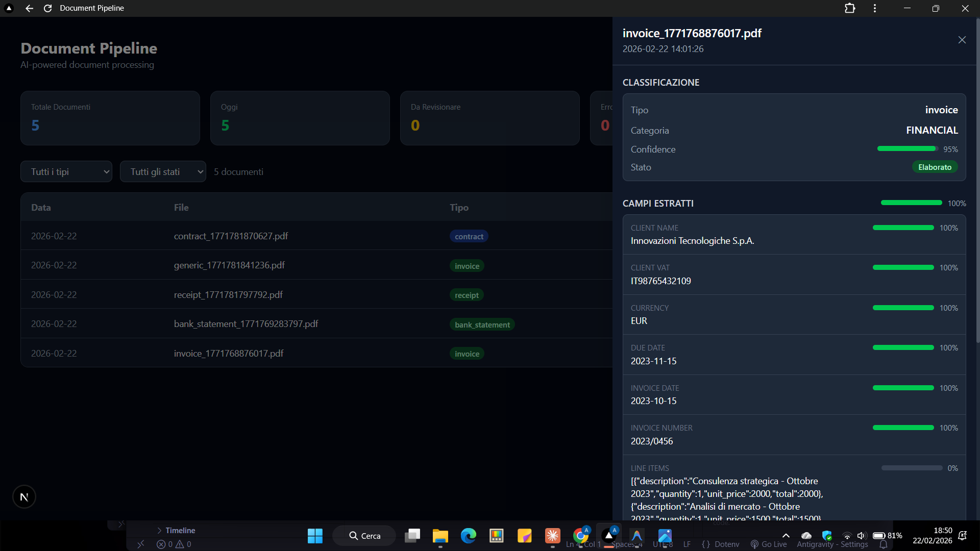
Task: Open the extensions puzzle icon
Action: click(x=850, y=8)
